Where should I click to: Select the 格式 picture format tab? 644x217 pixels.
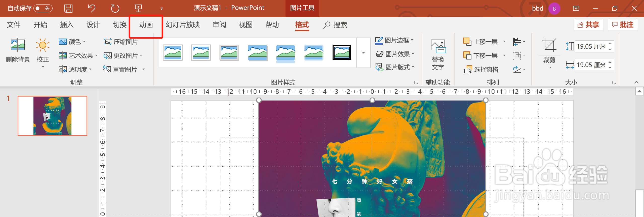pyautogui.click(x=302, y=25)
